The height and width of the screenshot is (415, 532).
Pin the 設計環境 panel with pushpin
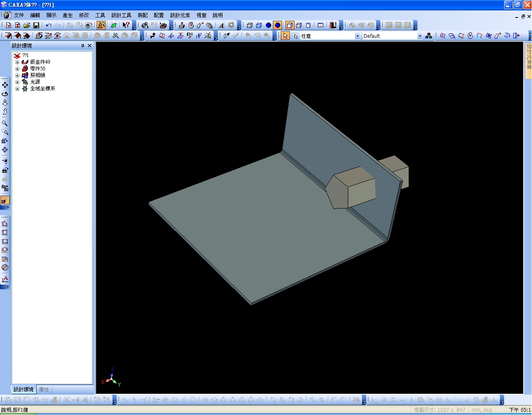82,46
